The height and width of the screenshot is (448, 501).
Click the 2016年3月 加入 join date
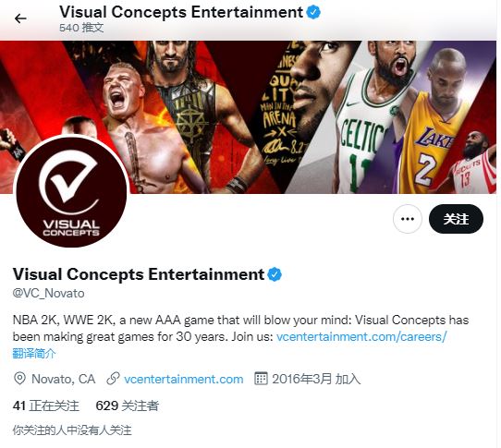[x=316, y=379]
